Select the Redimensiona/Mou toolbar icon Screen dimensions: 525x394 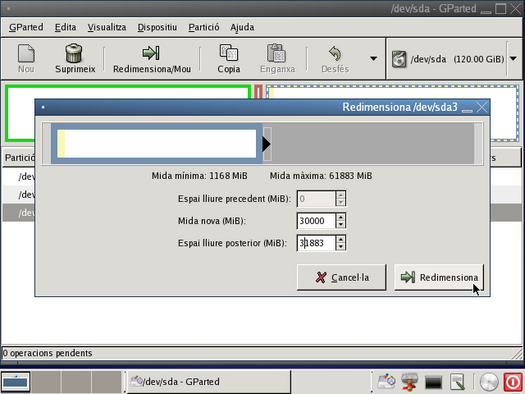(x=151, y=53)
